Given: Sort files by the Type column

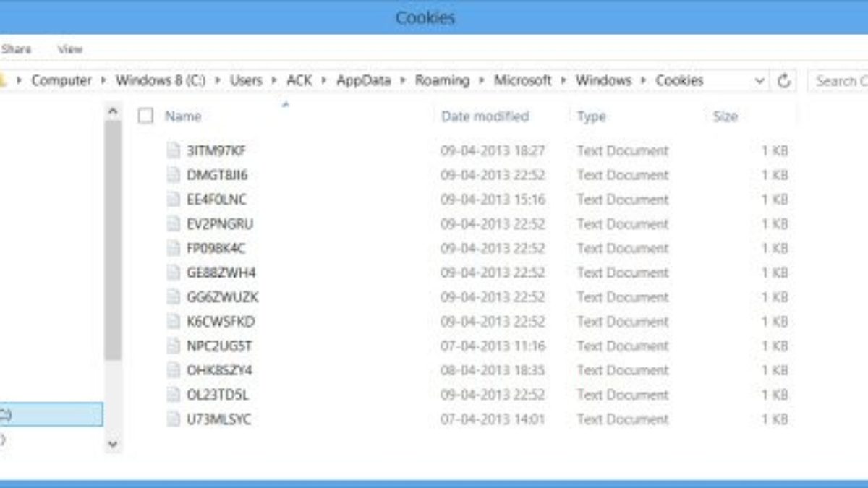Looking at the screenshot, I should point(591,116).
